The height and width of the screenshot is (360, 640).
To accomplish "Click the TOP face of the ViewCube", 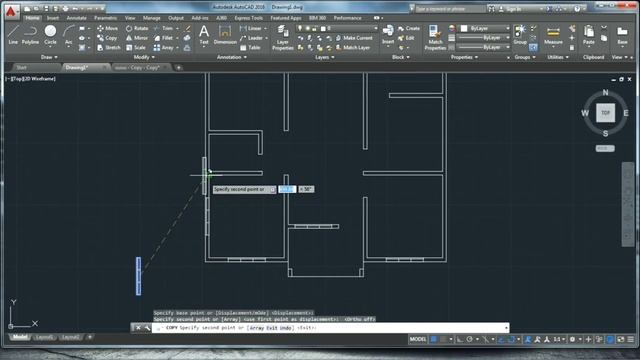I will click(x=605, y=113).
